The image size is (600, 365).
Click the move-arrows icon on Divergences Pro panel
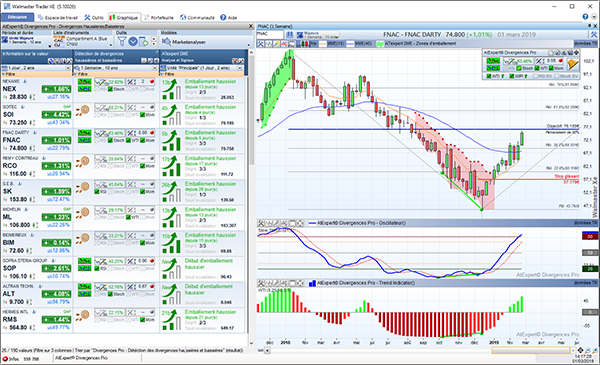click(x=576, y=52)
